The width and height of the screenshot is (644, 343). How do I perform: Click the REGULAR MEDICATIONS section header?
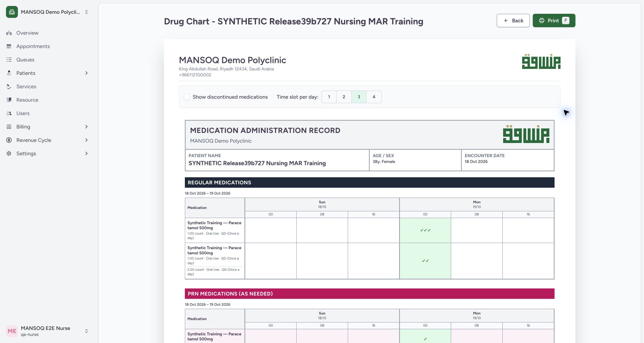370,182
